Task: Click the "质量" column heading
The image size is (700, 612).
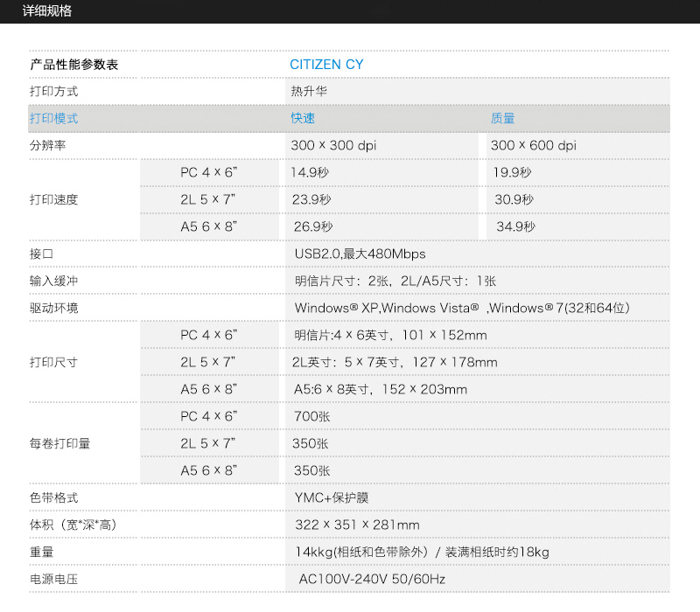Action: (502, 118)
